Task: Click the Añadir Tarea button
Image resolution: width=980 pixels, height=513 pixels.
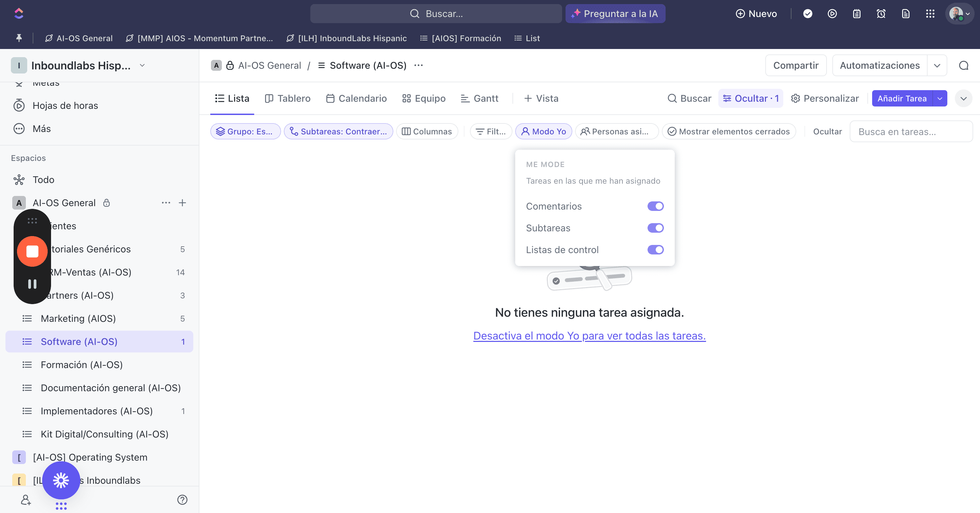Action: (902, 99)
